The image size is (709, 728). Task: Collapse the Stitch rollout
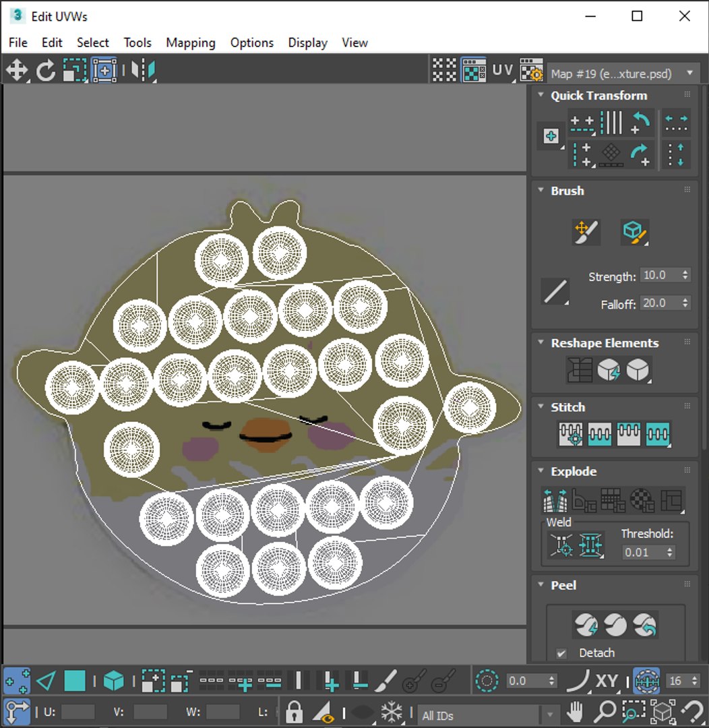tap(541, 406)
